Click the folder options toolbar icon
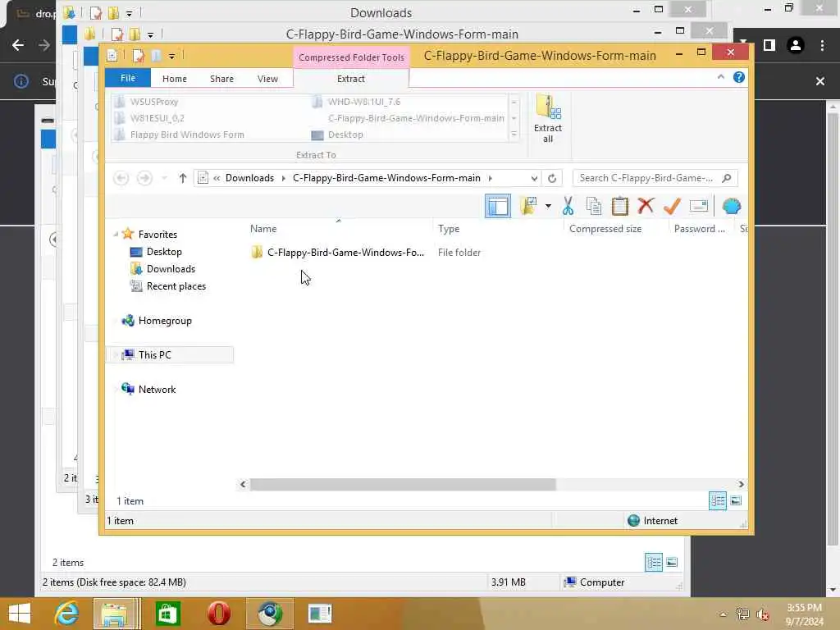The image size is (840, 630). [528, 206]
